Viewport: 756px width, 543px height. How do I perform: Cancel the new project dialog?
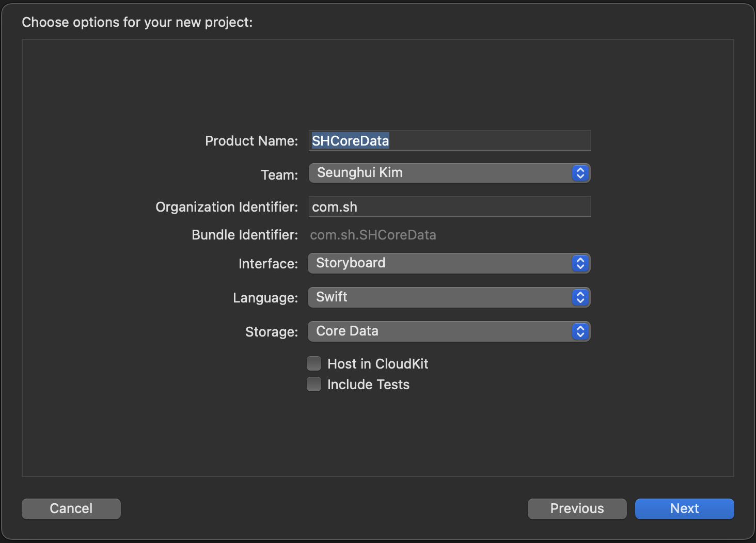pyautogui.click(x=71, y=508)
